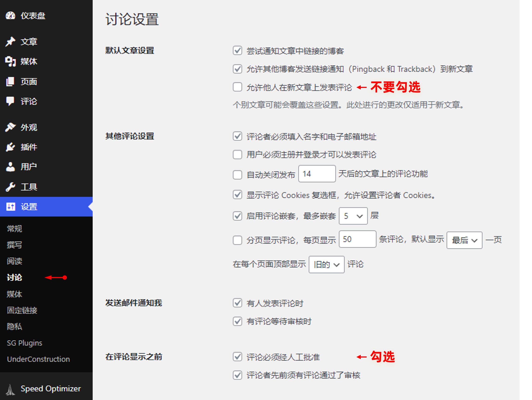Go to 常规 general settings submenu

14,228
